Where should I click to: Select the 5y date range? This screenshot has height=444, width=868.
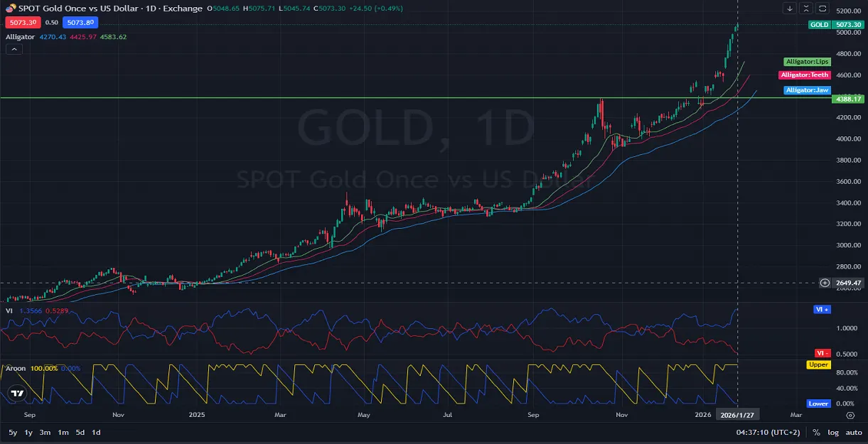13,433
